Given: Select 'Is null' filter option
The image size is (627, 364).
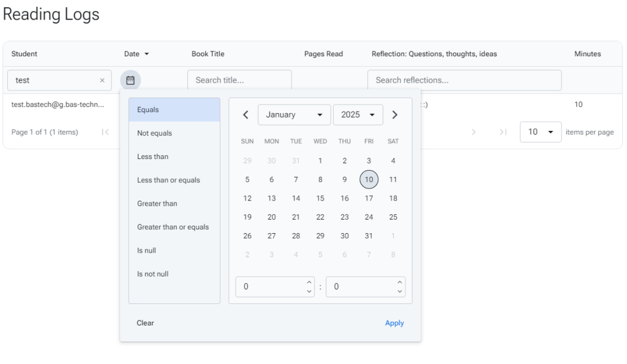Looking at the screenshot, I should [x=146, y=251].
